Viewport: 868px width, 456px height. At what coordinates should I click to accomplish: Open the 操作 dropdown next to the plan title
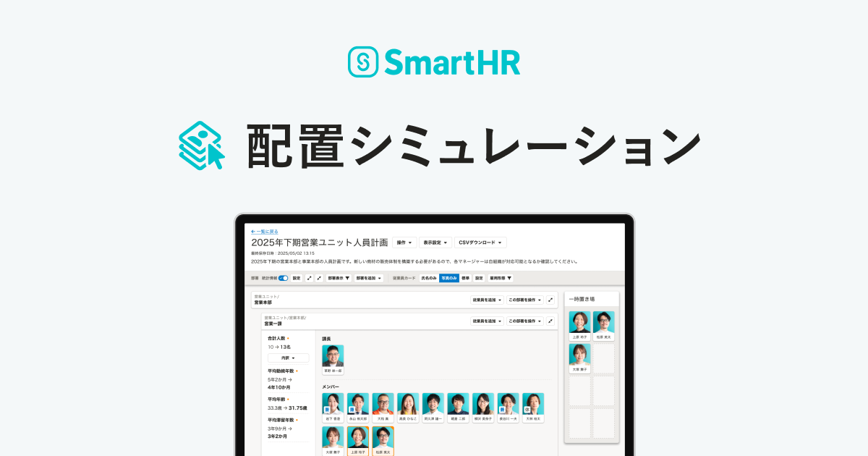pyautogui.click(x=404, y=242)
